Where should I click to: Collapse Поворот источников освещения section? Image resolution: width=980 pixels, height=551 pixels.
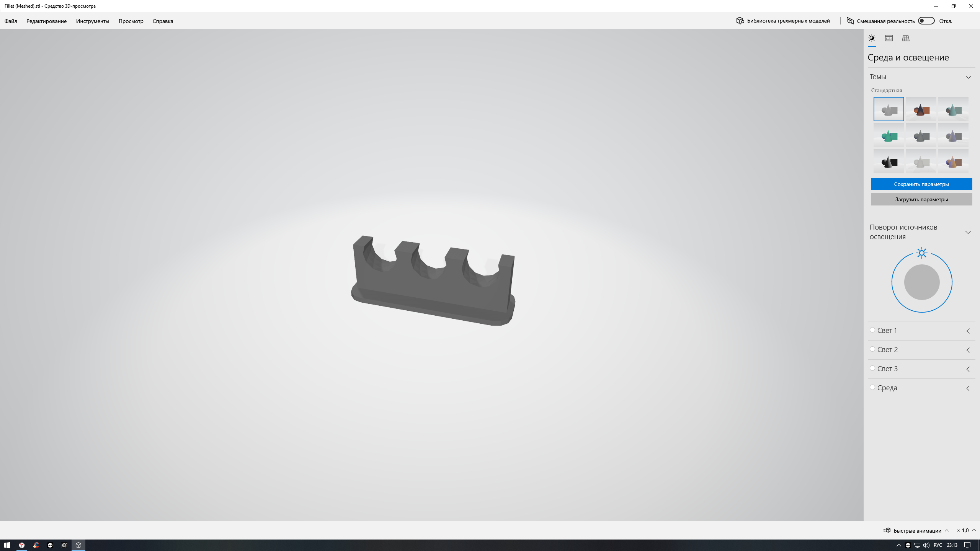click(x=968, y=232)
